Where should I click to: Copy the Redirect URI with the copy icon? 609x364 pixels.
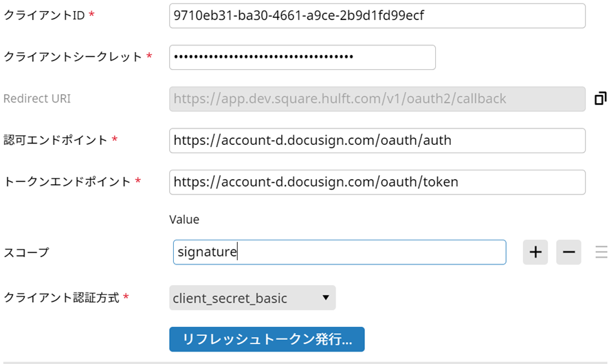[x=600, y=99]
